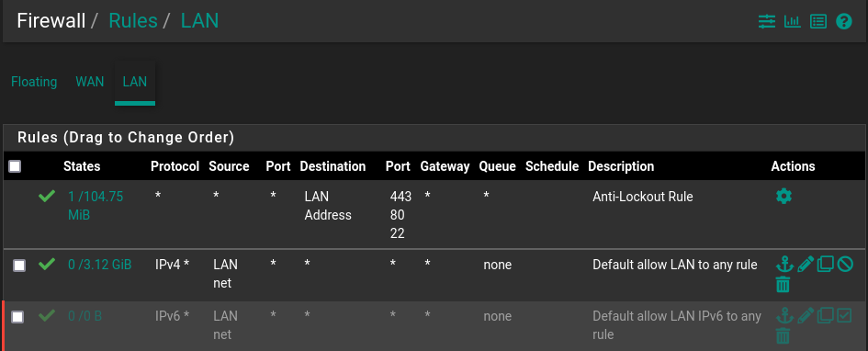The width and height of the screenshot is (868, 351).
Task: Open the firewall log list icon
Action: pos(818,21)
